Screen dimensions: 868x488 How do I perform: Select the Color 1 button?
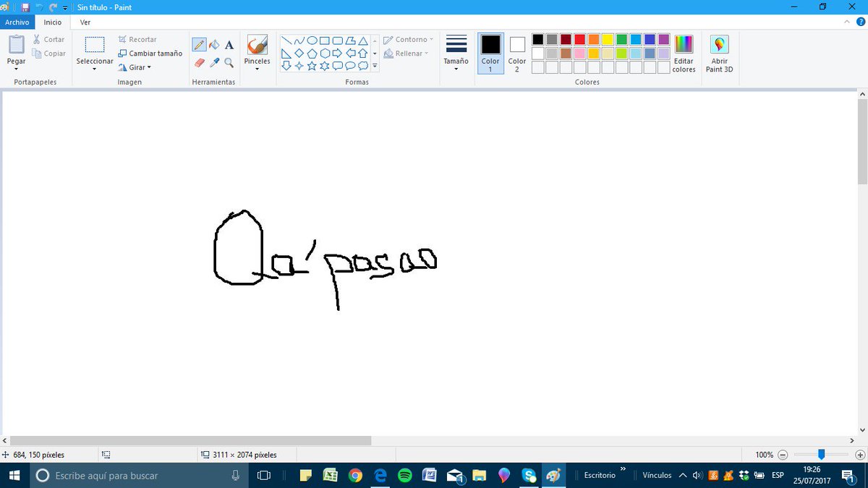[x=490, y=53]
